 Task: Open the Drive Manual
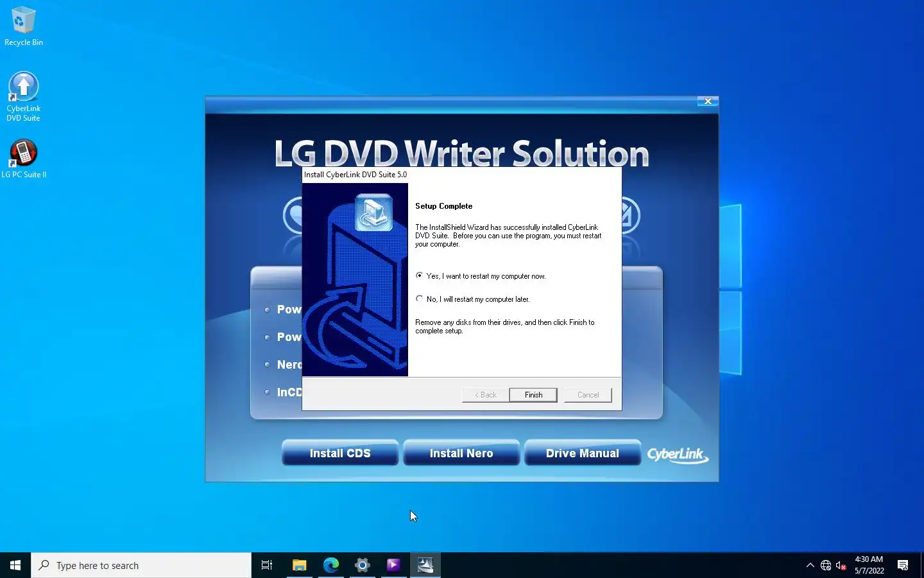583,453
